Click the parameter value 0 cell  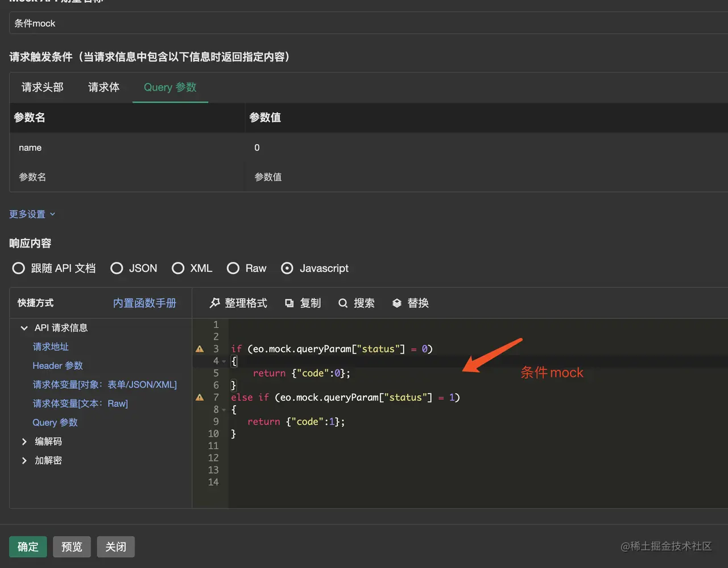coord(486,147)
